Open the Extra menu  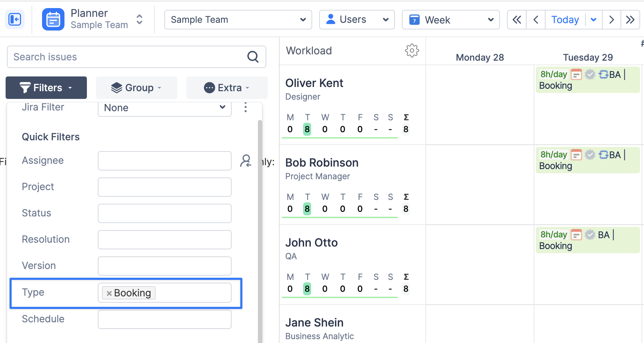tap(227, 88)
